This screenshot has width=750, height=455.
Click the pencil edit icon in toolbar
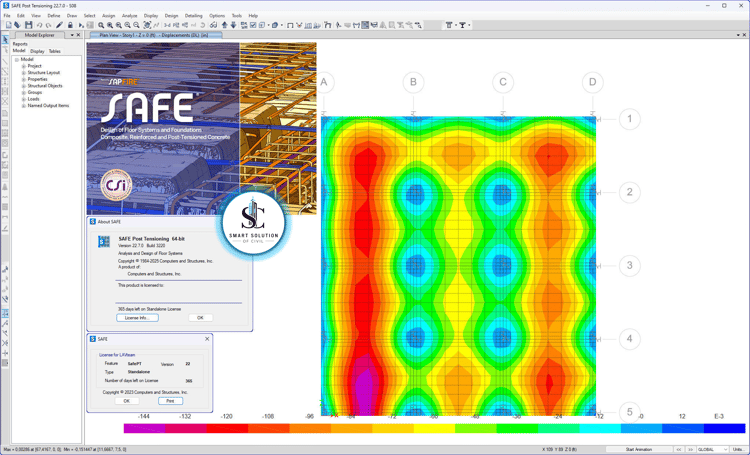(x=59, y=25)
